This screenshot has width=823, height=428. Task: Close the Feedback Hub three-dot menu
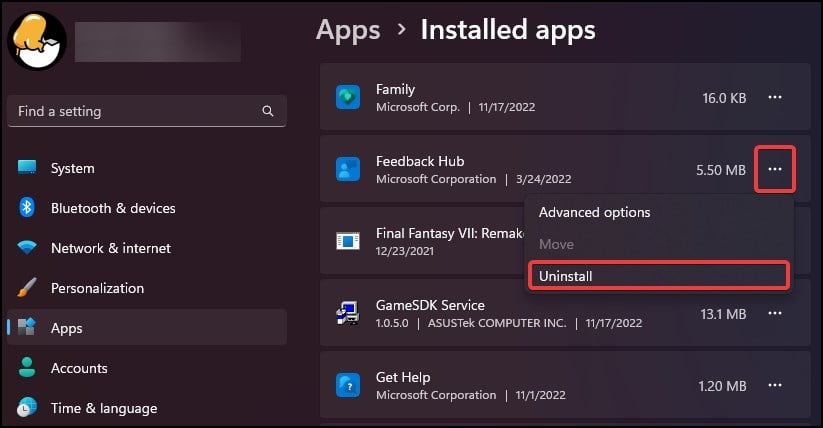tap(775, 170)
